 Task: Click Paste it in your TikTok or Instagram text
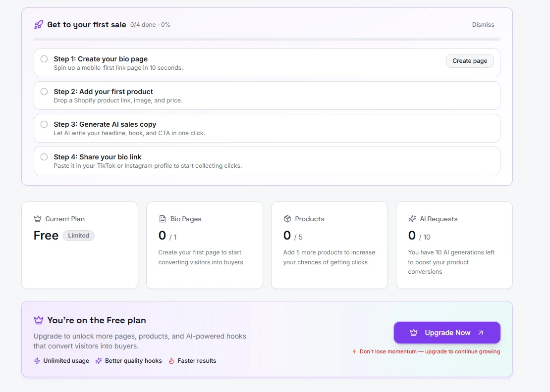(148, 165)
